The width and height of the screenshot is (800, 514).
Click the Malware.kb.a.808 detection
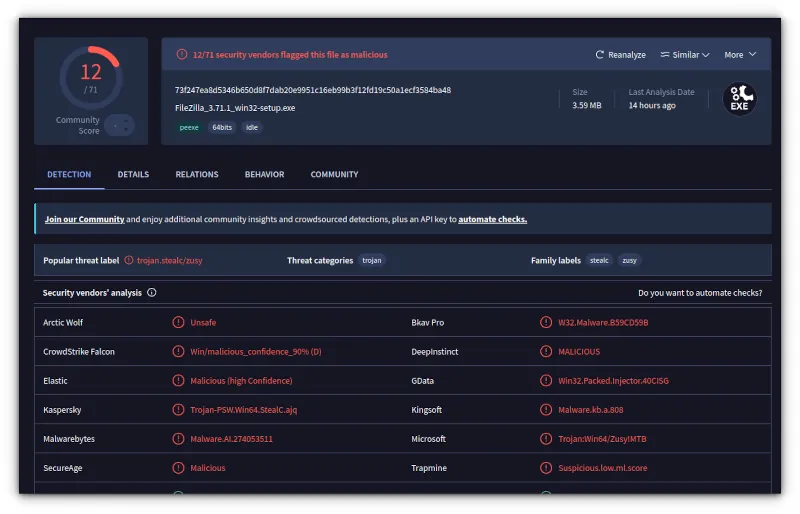pyautogui.click(x=590, y=410)
